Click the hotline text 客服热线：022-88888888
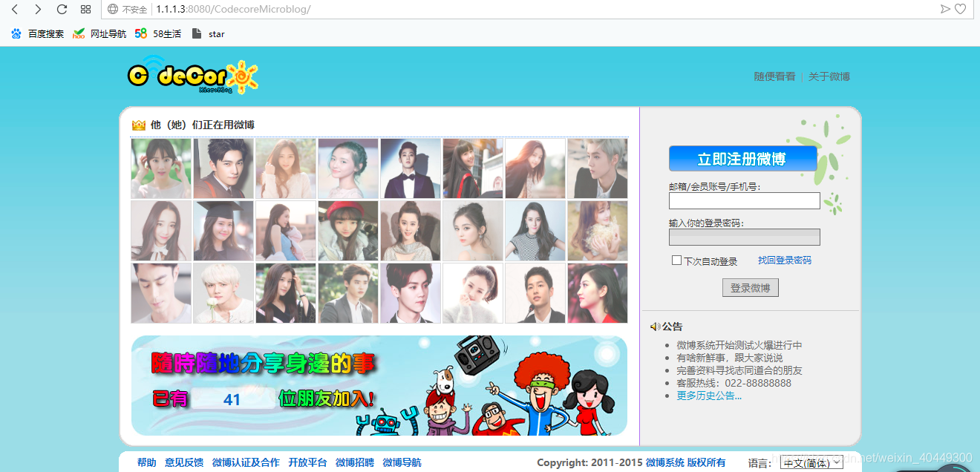980x472 pixels. tap(734, 383)
